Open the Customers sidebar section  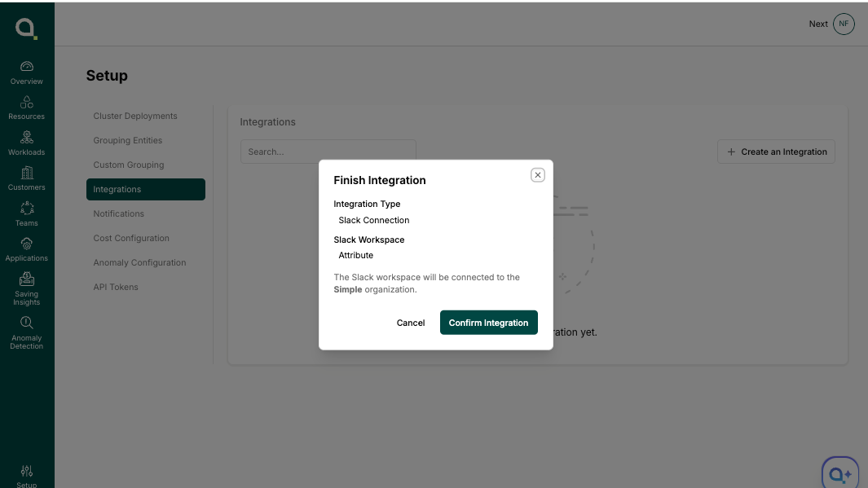click(x=27, y=179)
